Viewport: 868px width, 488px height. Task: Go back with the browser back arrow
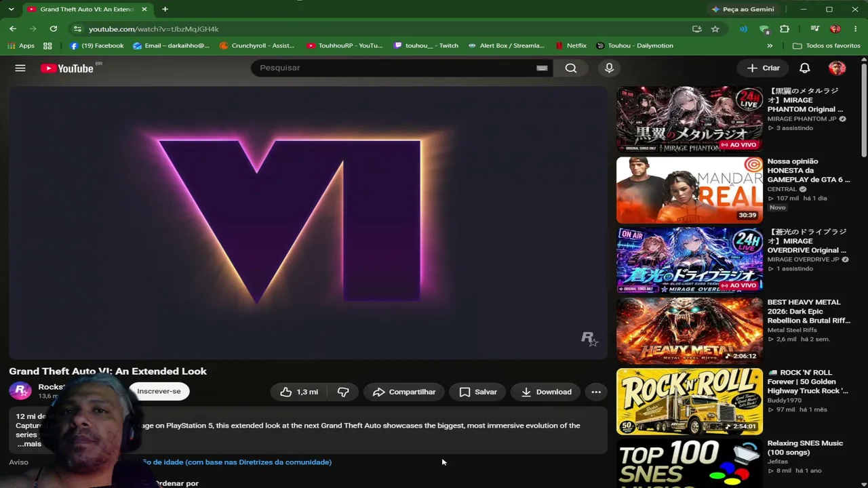pyautogui.click(x=13, y=29)
